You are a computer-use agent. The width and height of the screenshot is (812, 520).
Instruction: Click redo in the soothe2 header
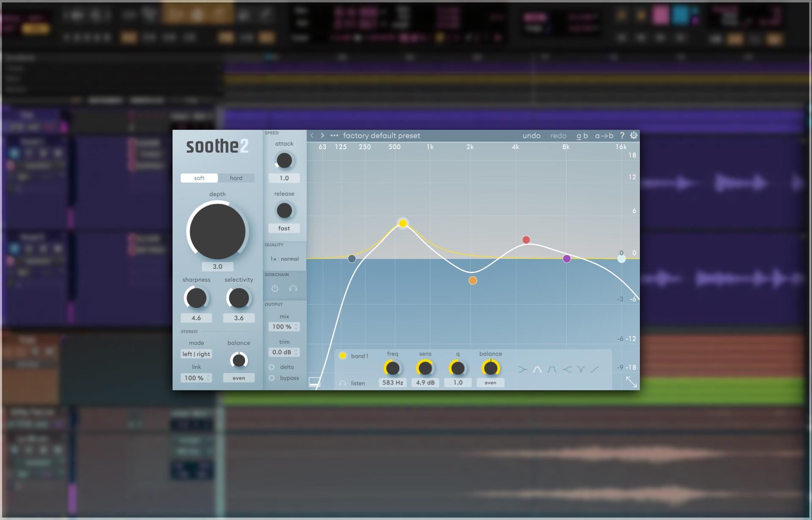tap(558, 136)
